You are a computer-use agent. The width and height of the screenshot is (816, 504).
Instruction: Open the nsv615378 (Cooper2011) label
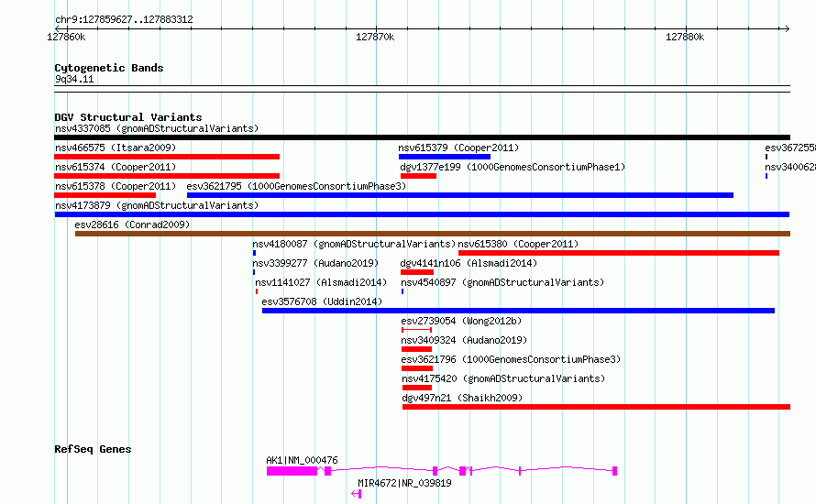(116, 186)
